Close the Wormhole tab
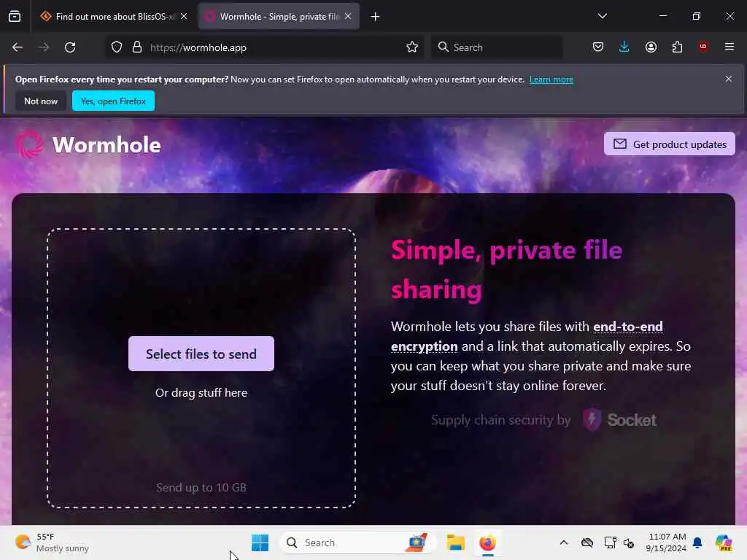The height and width of the screenshot is (560, 747). [348, 16]
